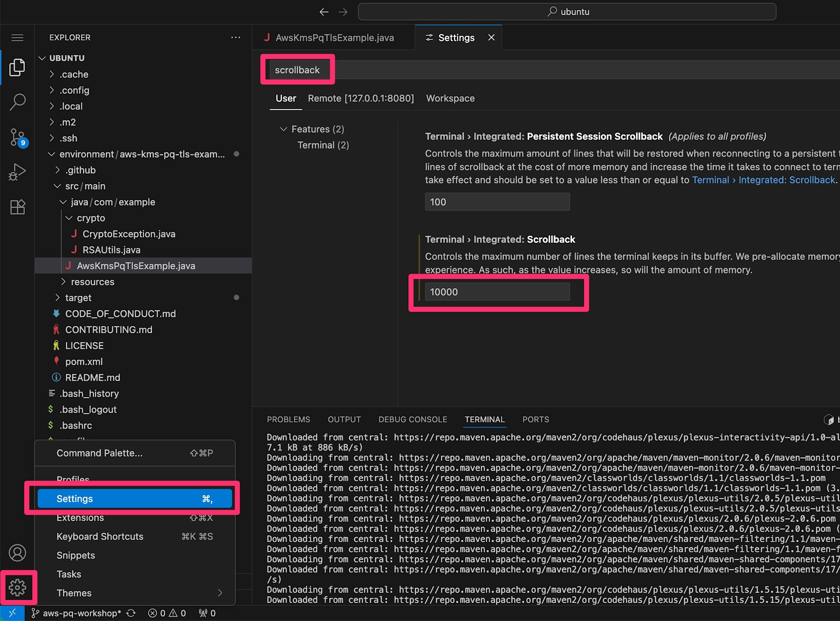The height and width of the screenshot is (621, 840).
Task: Collapse the crypto folder
Action: click(x=69, y=218)
